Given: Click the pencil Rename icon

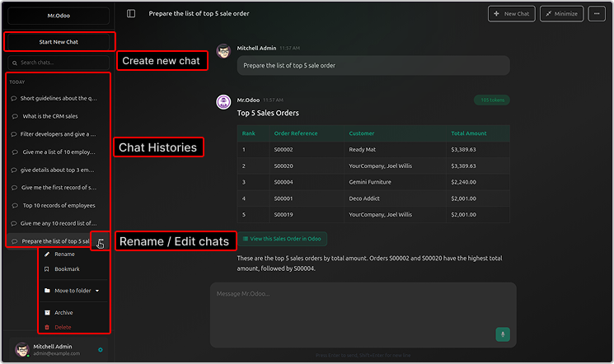Looking at the screenshot, I should 47,254.
